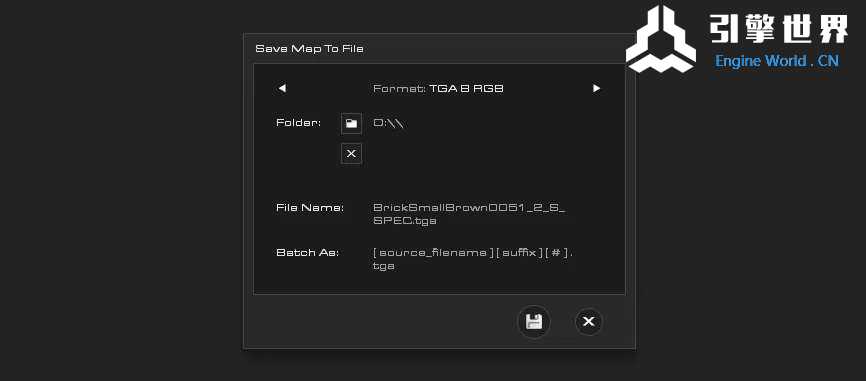Image resolution: width=866 pixels, height=381 pixels.
Task: Click the Engine World white logo icon
Action: [x=661, y=39]
